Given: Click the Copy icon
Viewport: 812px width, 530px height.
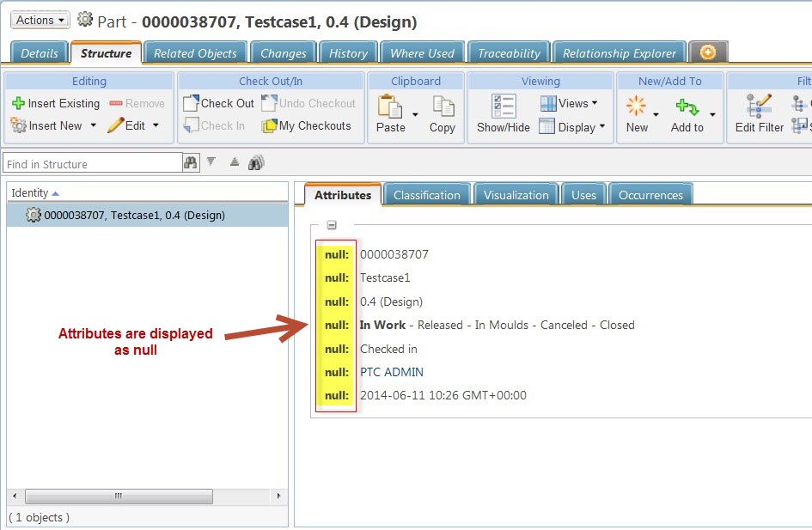Looking at the screenshot, I should (443, 107).
